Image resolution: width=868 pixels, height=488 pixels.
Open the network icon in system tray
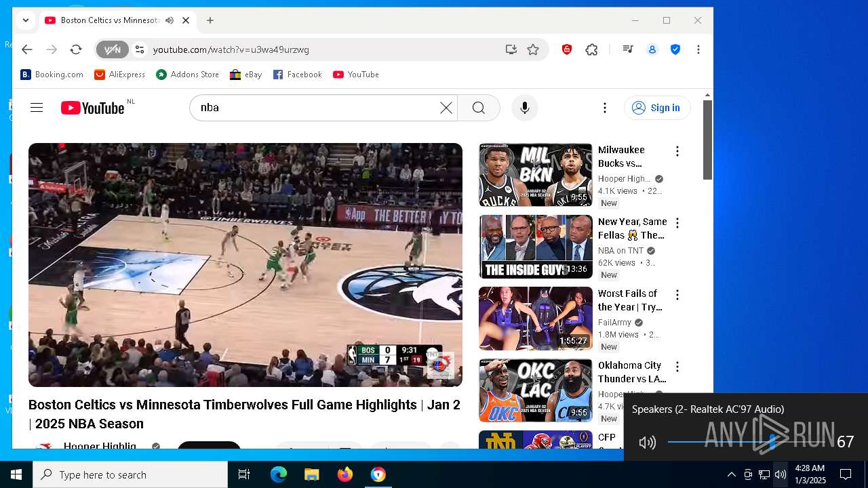[x=764, y=474]
